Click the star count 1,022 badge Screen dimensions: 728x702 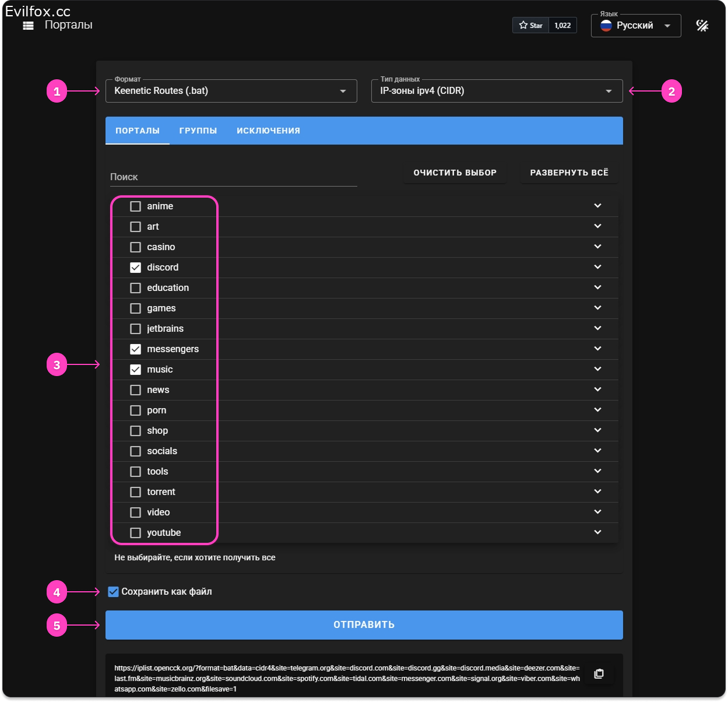click(x=562, y=25)
